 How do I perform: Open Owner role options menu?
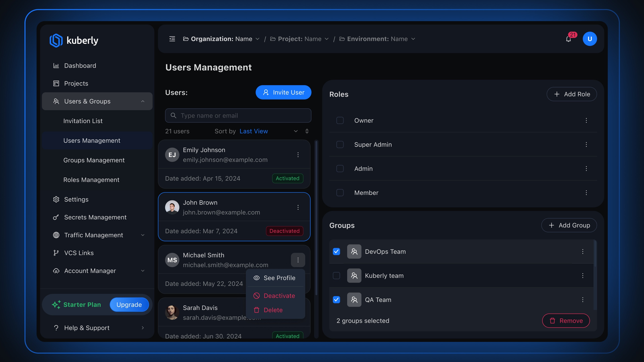[586, 120]
